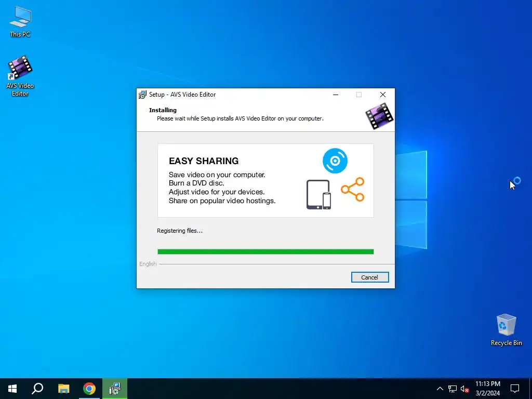Open the AVS Video Editor desktop shortcut
532x399 pixels.
[20, 76]
